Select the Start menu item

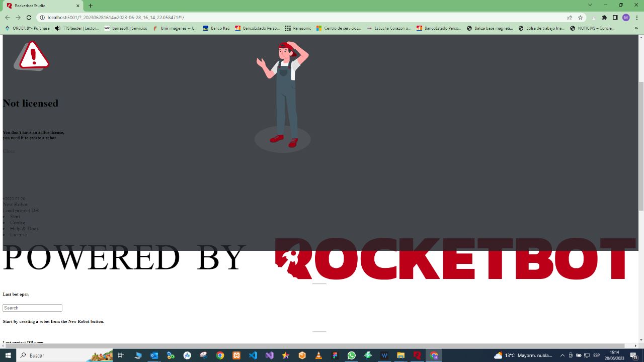pyautogui.click(x=15, y=217)
